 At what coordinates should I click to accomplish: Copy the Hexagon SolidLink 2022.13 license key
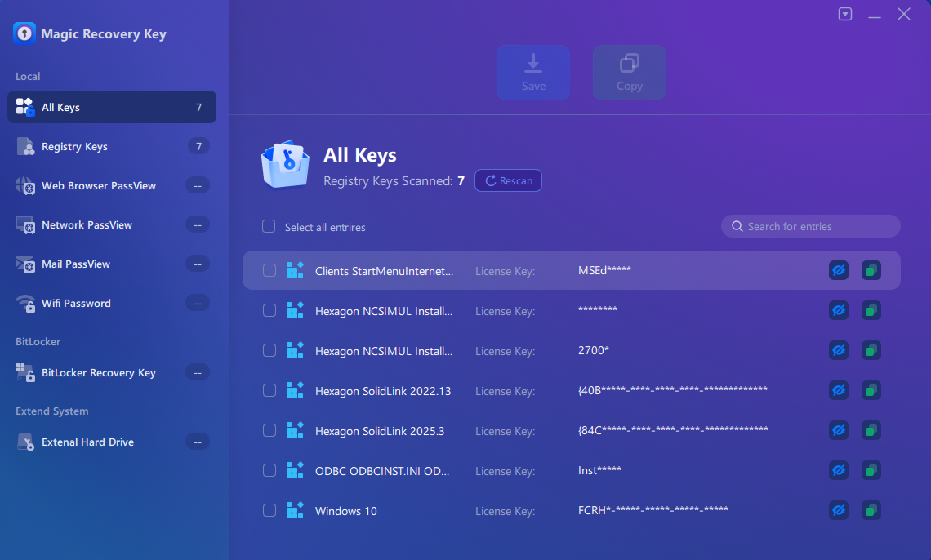coord(871,390)
